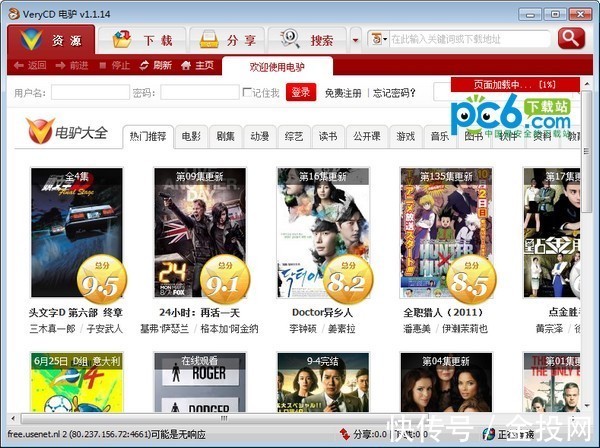Open the search engine selector dropdown
The width and height of the screenshot is (600, 448).
378,39
